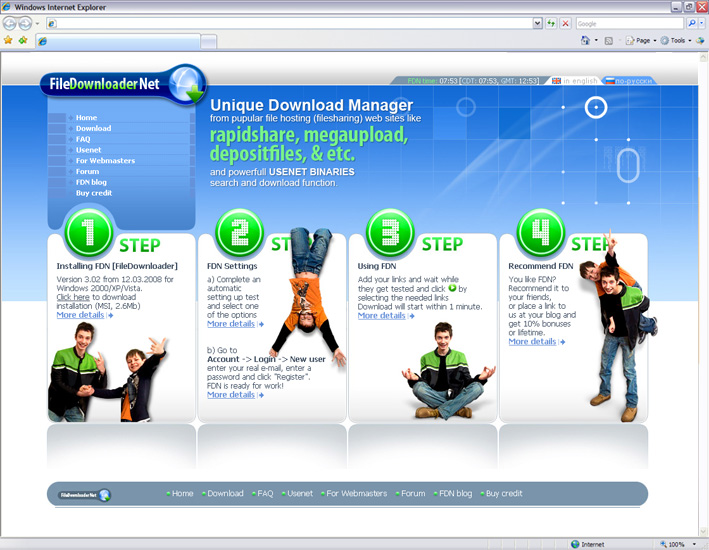Click the zoom magnifier icon in status bar
709x550 pixels.
pyautogui.click(x=663, y=544)
